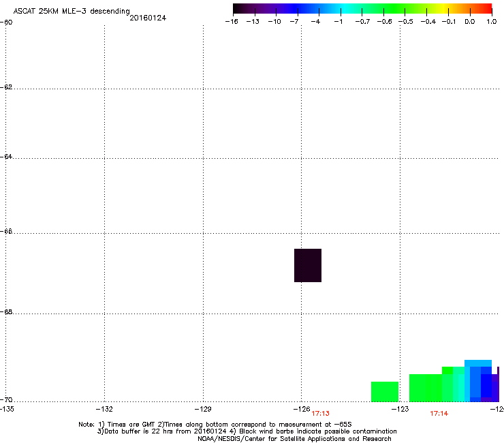Viewport: 504px width, 443px height.
Task: Click the -0.1 colorbar label
Action: click(x=449, y=22)
